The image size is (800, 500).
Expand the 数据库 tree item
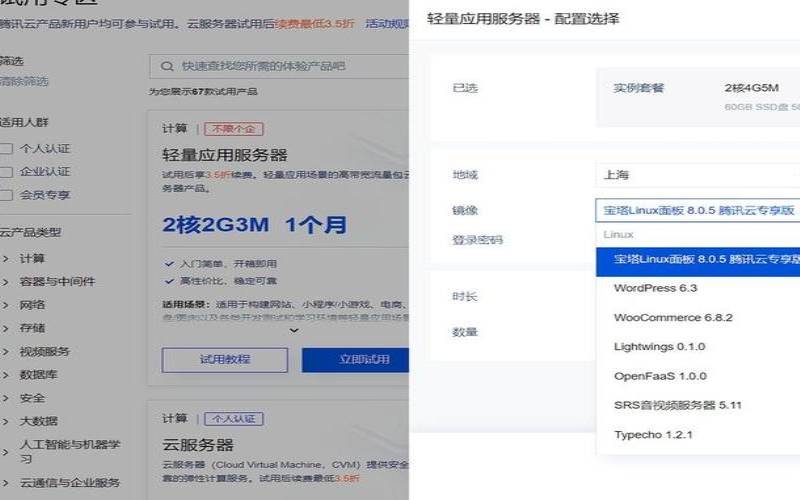(6, 375)
